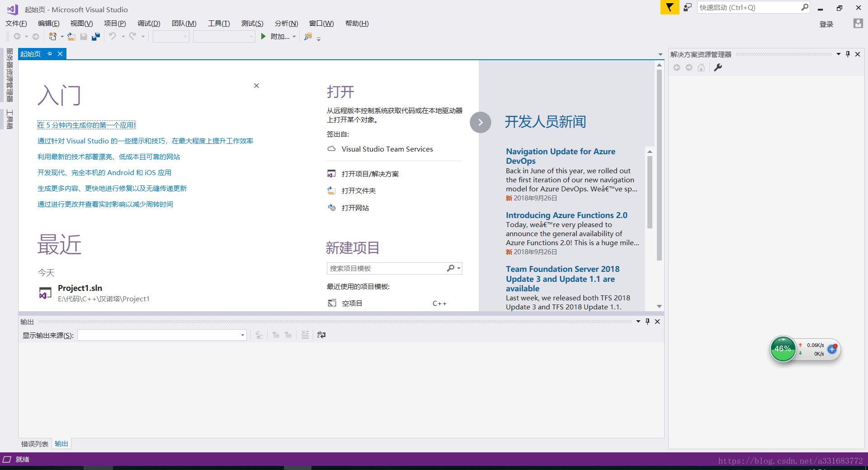Expand the template search dropdown arrow
868x470 pixels.
[x=459, y=268]
